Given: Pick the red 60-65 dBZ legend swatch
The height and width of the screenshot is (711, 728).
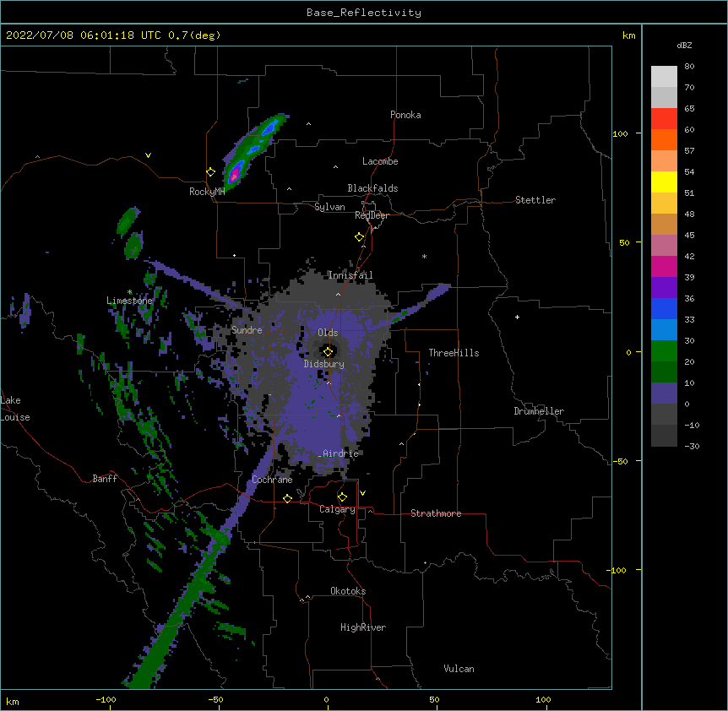Looking at the screenshot, I should click(664, 119).
